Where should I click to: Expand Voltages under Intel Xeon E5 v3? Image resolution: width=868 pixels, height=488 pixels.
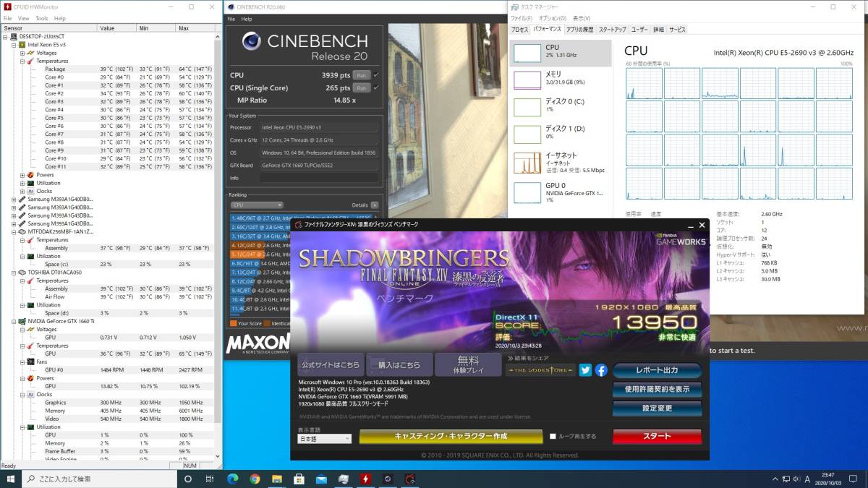pos(22,53)
